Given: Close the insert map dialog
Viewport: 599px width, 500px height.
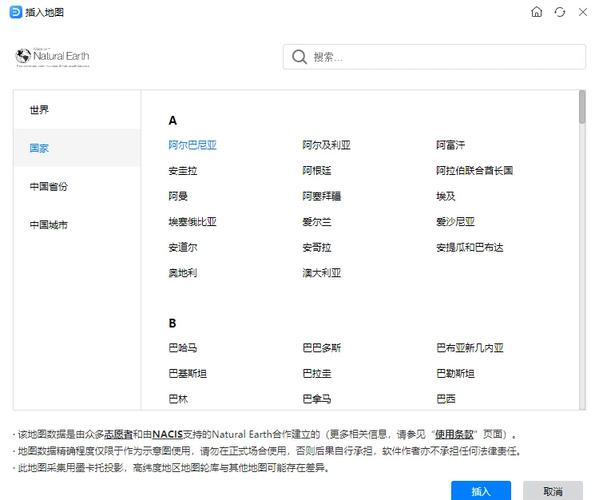Looking at the screenshot, I should click(x=583, y=12).
